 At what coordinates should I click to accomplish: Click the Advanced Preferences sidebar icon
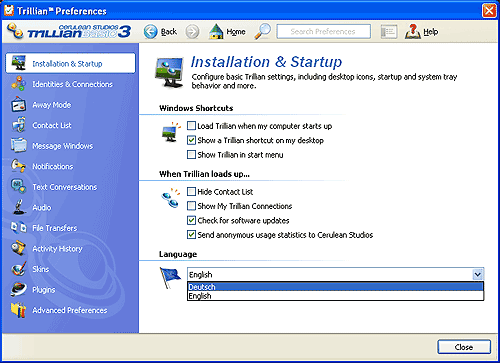click(x=18, y=310)
